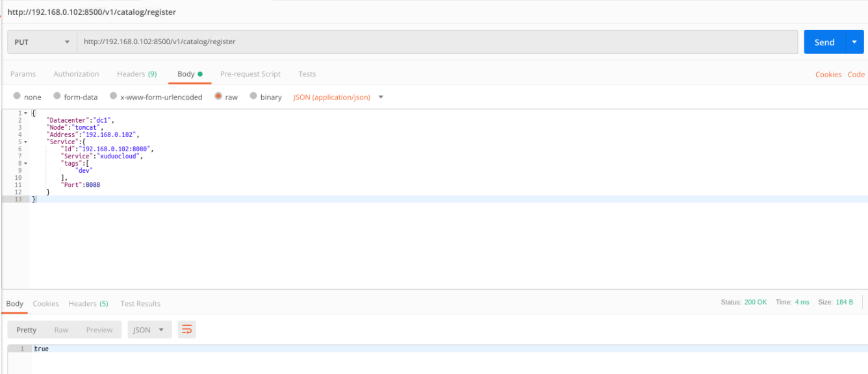
Task: Collapse the JSON root object at line 1
Action: click(x=25, y=114)
